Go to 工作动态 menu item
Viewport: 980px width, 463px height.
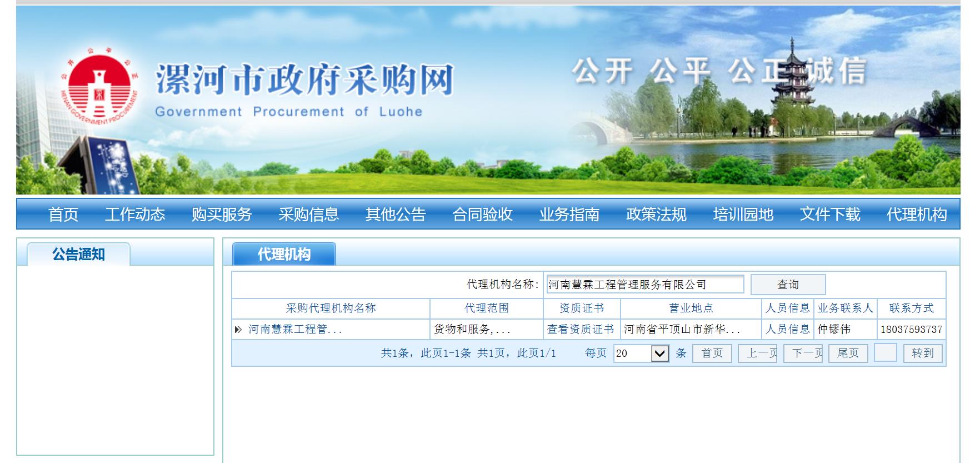pos(135,215)
